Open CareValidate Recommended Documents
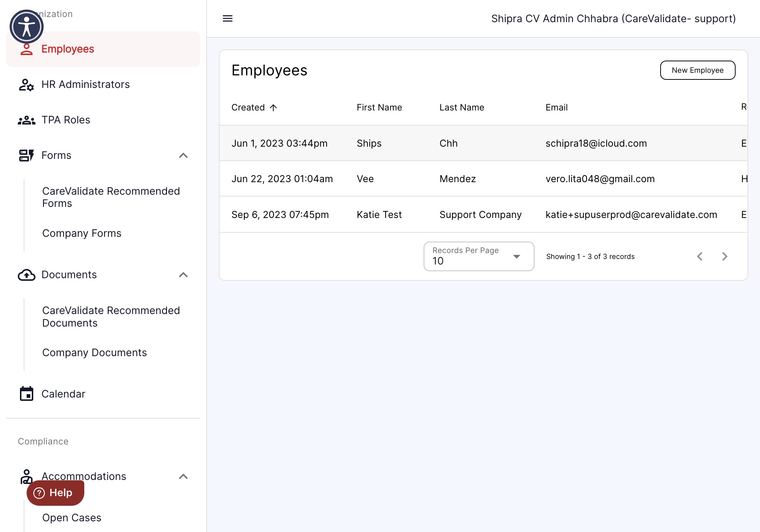 pyautogui.click(x=111, y=317)
